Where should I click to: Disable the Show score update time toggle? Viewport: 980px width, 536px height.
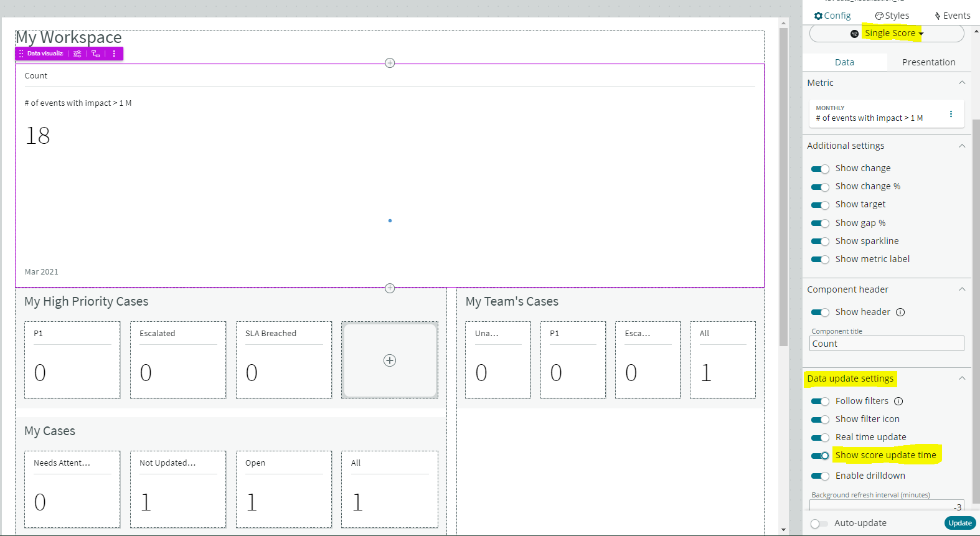[820, 456]
